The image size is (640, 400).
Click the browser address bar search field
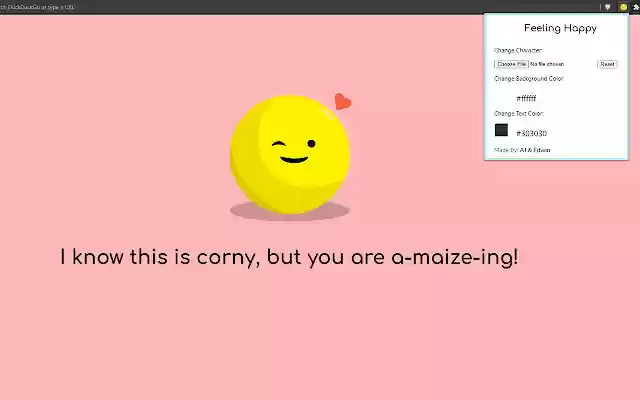(x=298, y=7)
